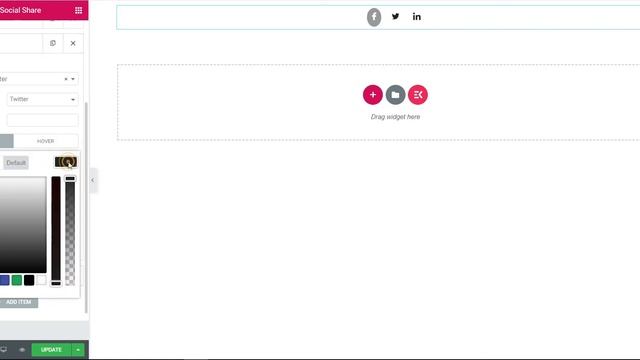Add new section with plus button
640x360 pixels.
373,95
